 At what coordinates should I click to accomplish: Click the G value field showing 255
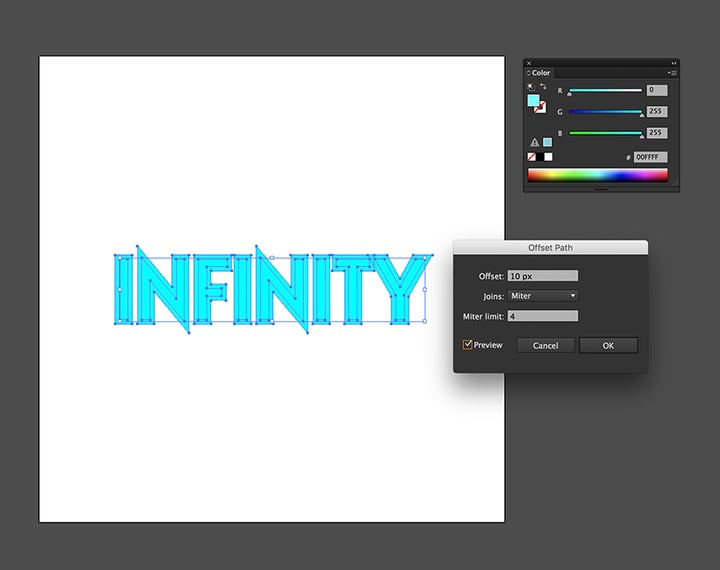[657, 111]
